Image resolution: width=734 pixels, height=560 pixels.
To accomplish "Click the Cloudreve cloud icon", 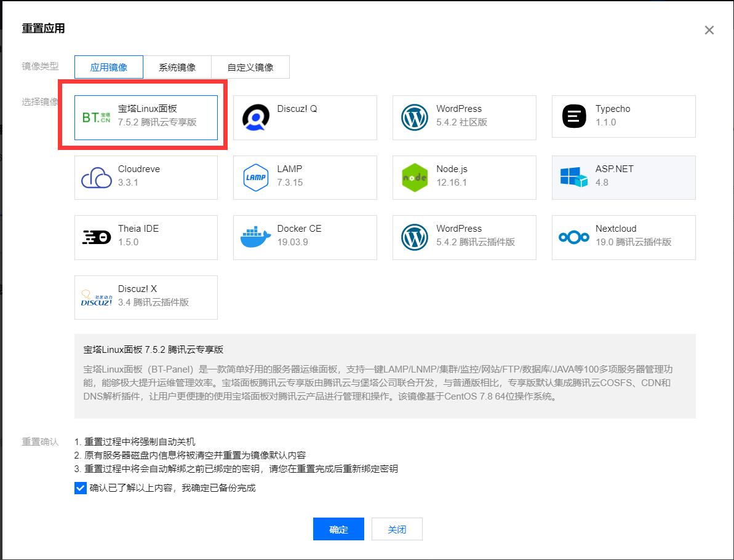I will click(96, 176).
